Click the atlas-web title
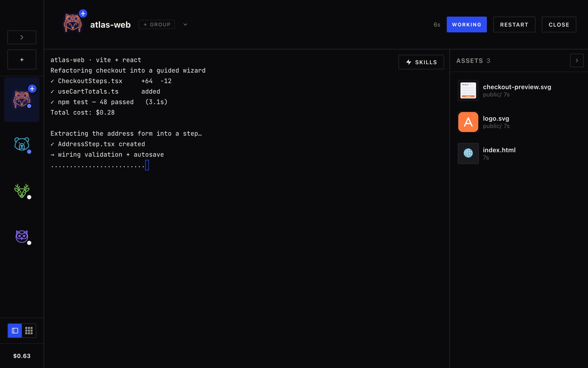 [110, 25]
